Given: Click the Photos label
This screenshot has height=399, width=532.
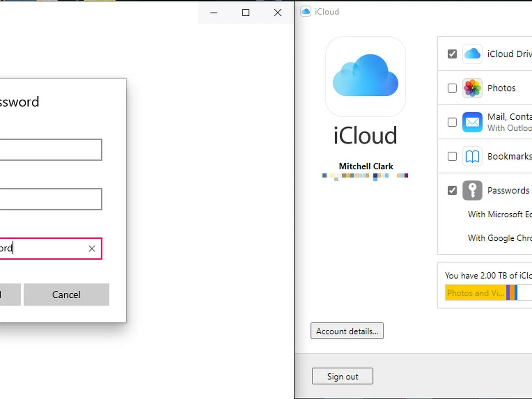Looking at the screenshot, I should coord(502,88).
